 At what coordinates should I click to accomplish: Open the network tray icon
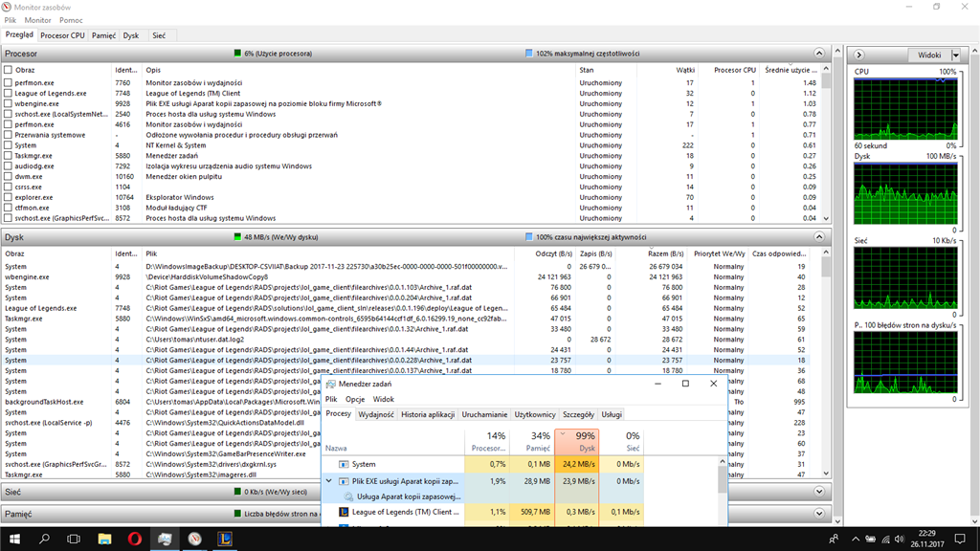coord(885,539)
